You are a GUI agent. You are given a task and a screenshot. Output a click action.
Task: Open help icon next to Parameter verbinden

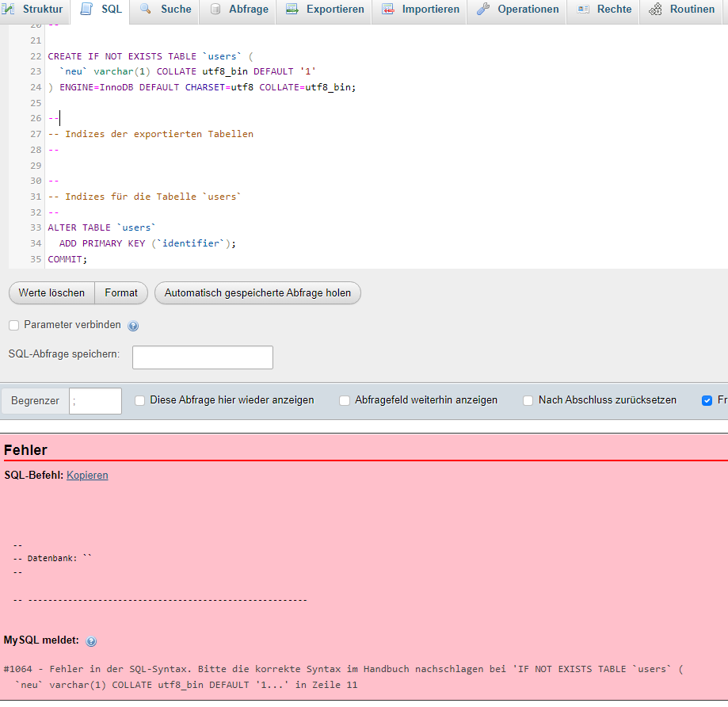pyautogui.click(x=133, y=326)
